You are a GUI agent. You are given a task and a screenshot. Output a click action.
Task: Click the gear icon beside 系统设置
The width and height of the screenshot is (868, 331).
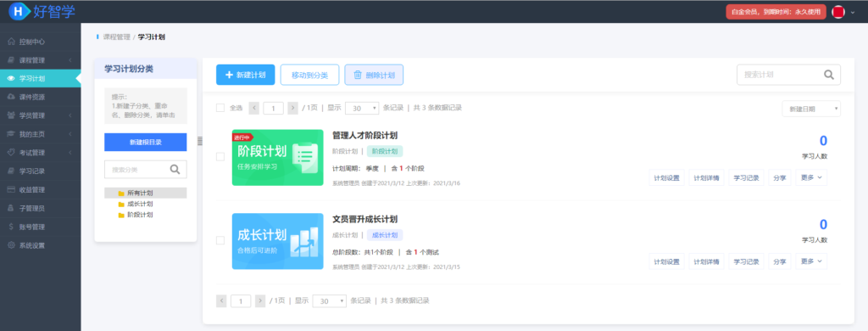tap(11, 245)
